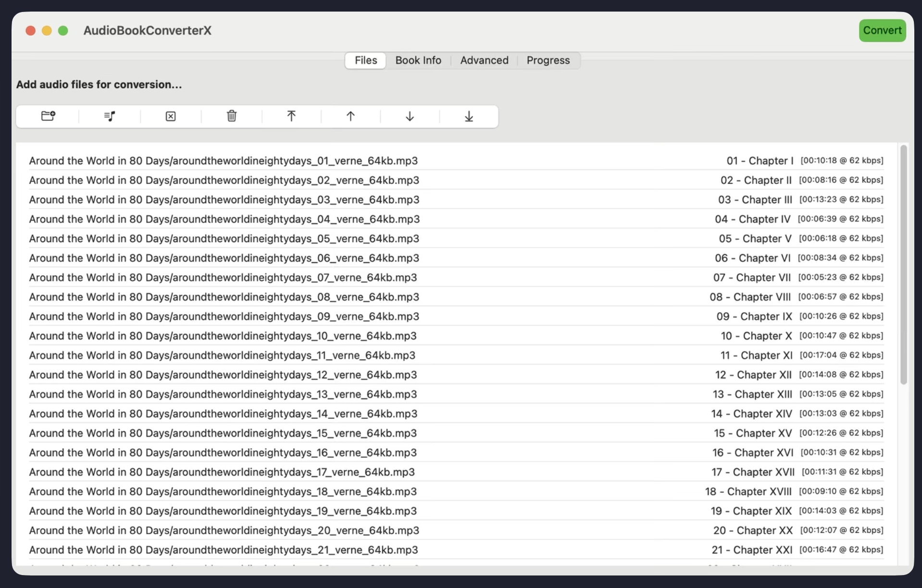Show the Progress tab
This screenshot has width=922, height=588.
tap(548, 61)
